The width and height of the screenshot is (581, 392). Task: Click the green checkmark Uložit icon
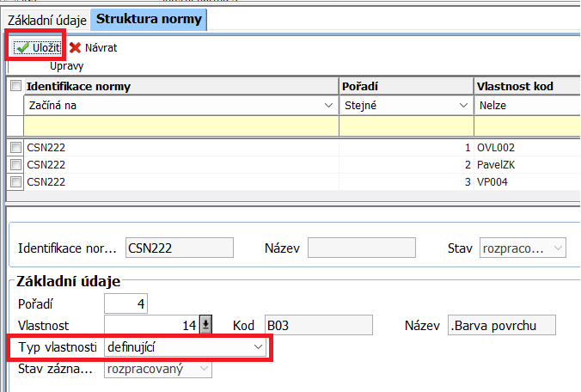coord(22,48)
